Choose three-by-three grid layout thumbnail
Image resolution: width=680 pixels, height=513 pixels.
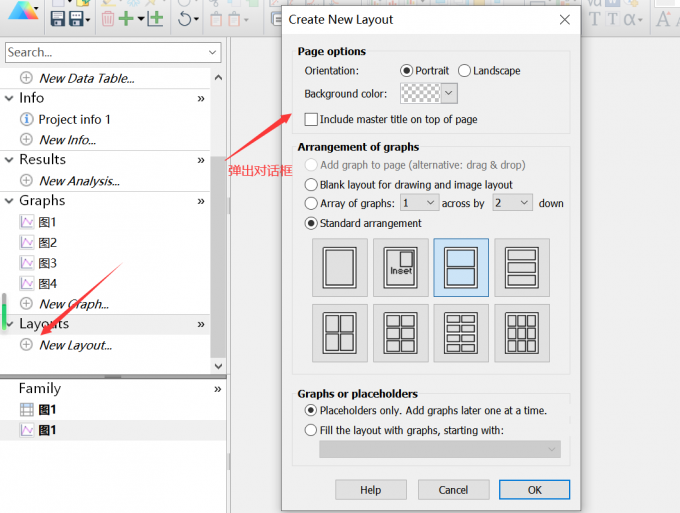click(x=522, y=333)
